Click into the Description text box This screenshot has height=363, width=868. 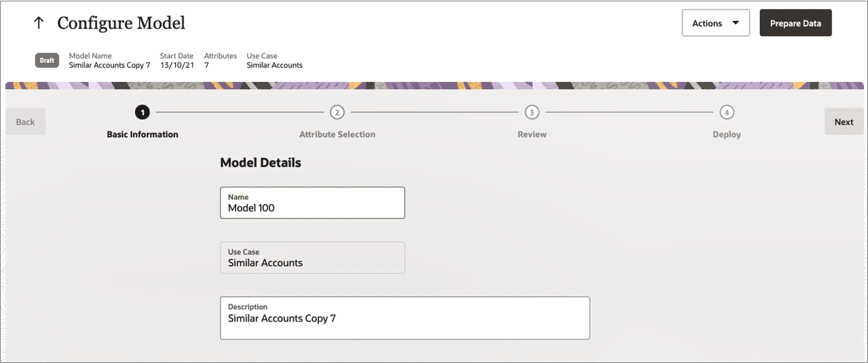(405, 318)
